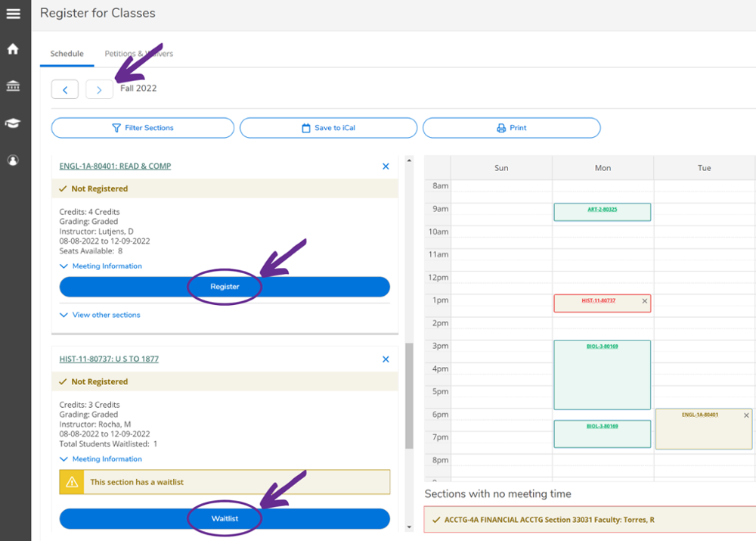Expand Meeting Information for ENGL-1A
Screen dimensions: 756x541
[x=101, y=266]
